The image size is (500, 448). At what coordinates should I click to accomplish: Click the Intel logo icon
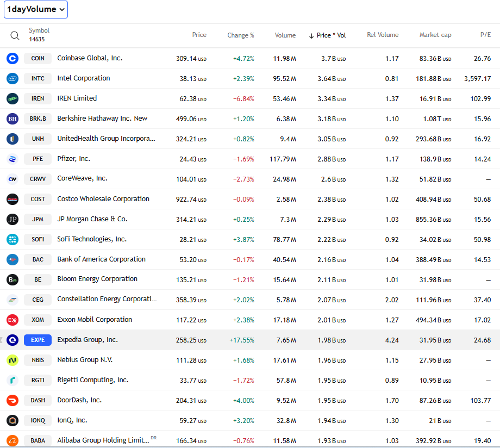pos(12,78)
